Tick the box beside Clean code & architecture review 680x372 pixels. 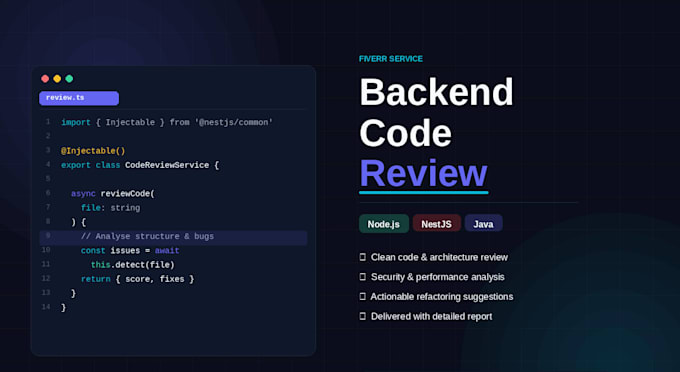click(x=363, y=257)
